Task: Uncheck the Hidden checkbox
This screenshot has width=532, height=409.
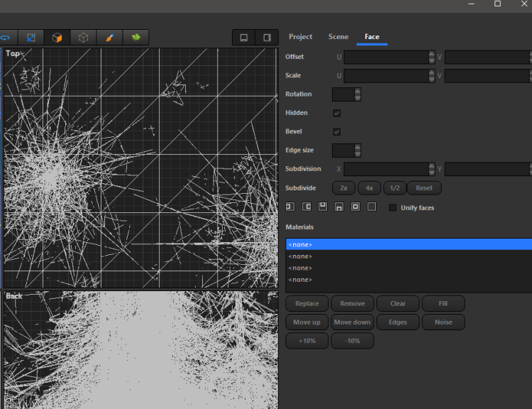Action: [337, 113]
